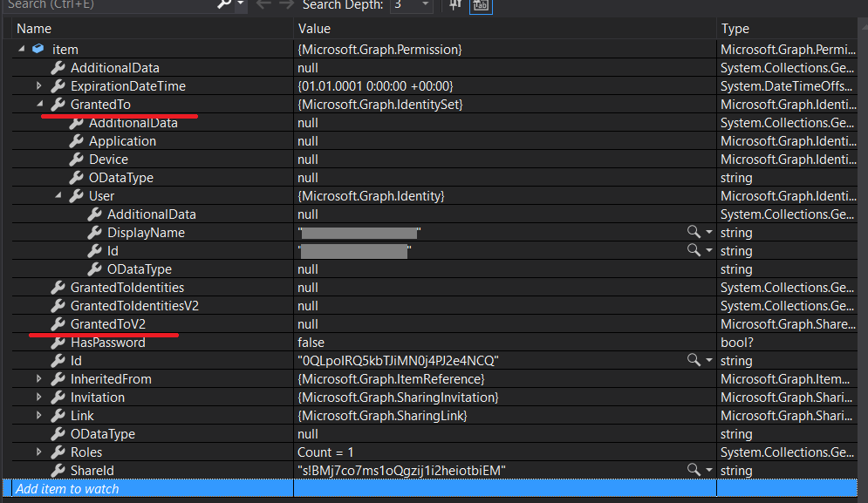Click the wrench icon next to HasPassword
The image size is (868, 503).
pos(58,342)
